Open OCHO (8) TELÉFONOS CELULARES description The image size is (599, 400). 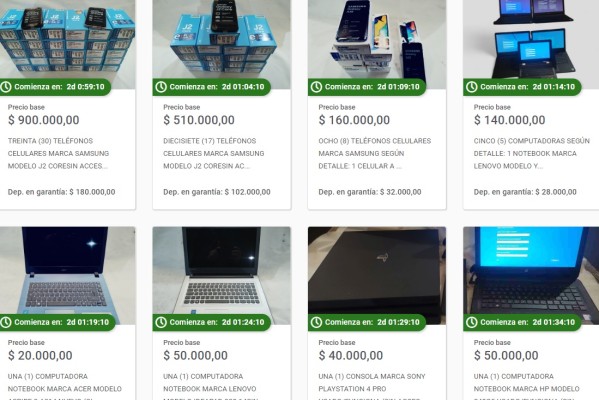pos(375,154)
